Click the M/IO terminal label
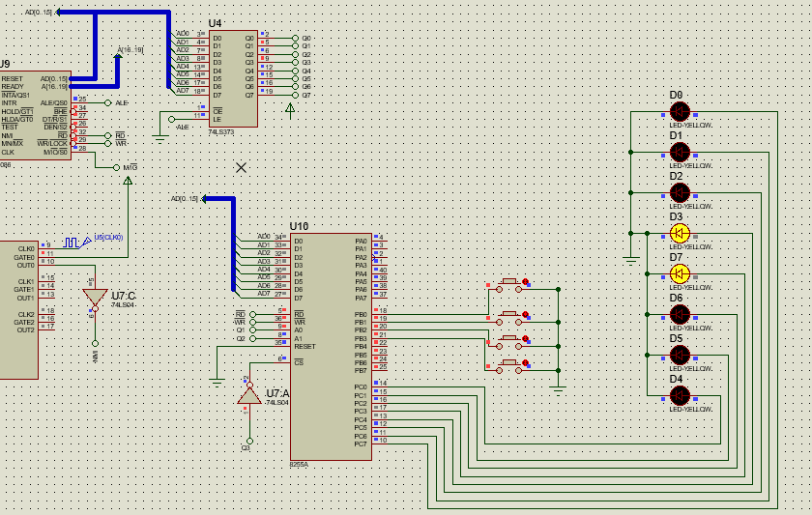 (x=130, y=168)
